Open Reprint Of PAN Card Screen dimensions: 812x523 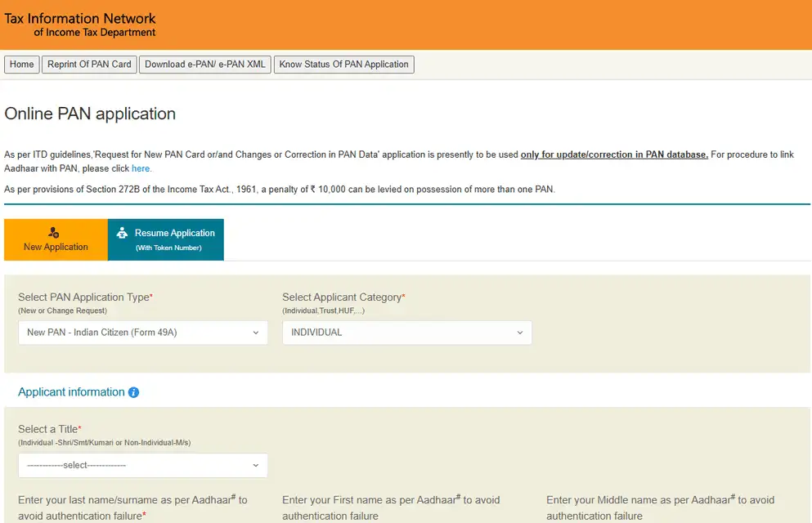click(89, 65)
